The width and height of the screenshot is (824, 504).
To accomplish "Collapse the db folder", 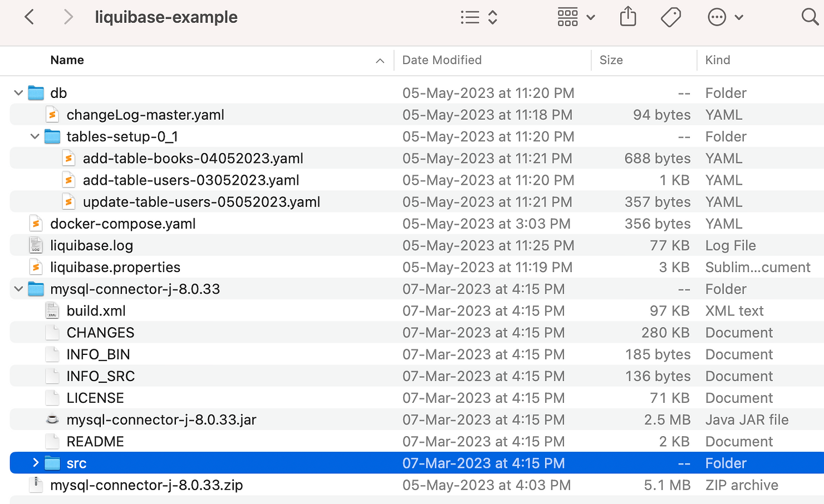I will point(18,93).
